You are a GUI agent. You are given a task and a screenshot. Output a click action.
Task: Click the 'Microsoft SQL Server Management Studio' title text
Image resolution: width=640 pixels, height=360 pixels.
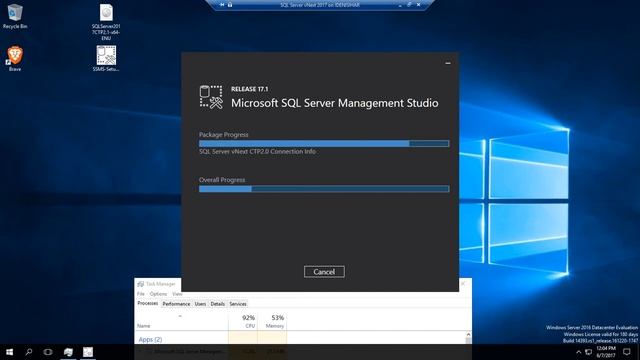[x=335, y=103]
